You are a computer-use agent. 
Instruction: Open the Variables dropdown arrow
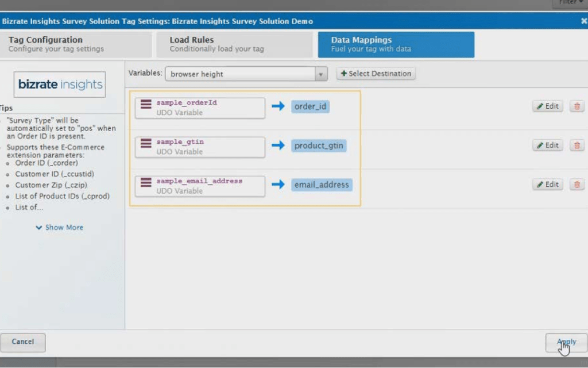pos(322,74)
